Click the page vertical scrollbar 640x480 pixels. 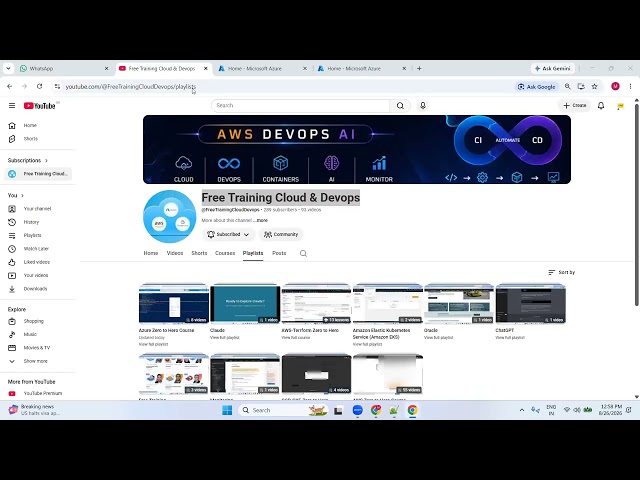(x=637, y=204)
